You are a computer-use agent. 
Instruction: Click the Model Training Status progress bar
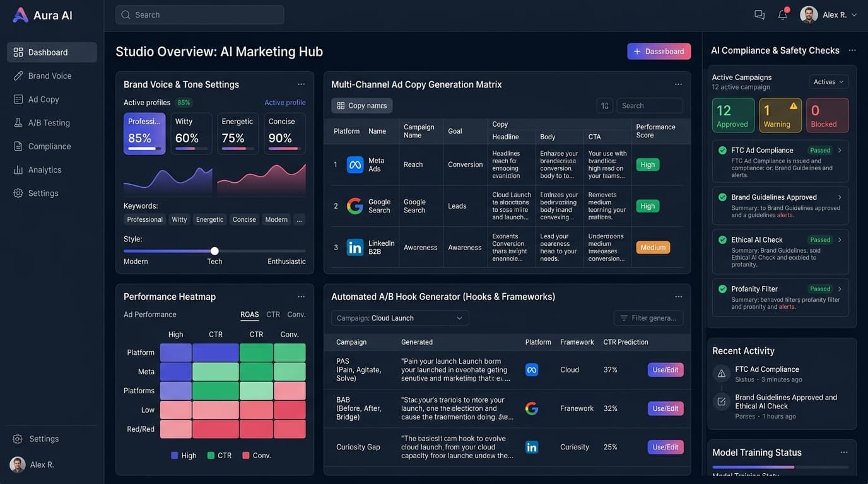click(x=780, y=467)
